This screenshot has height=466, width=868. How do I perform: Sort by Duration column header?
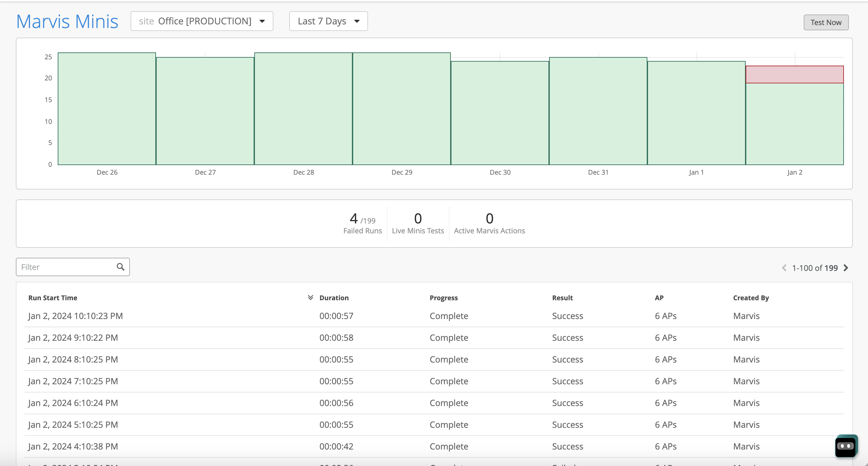[x=334, y=298]
